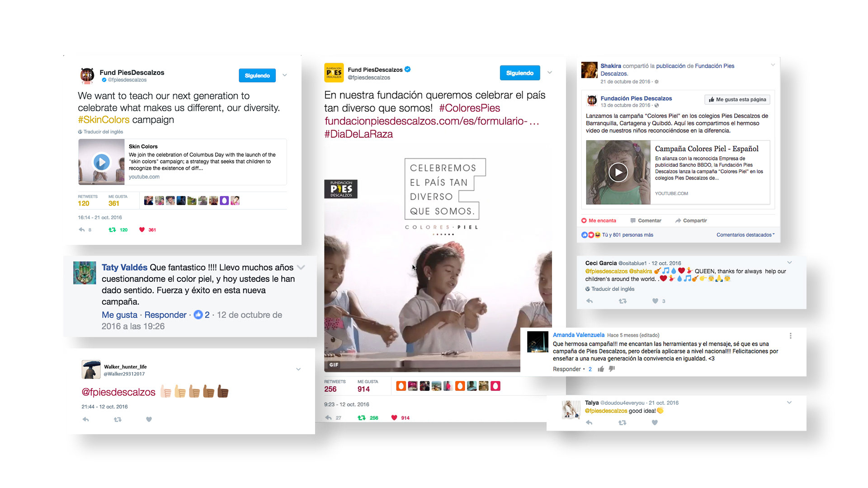
Task: Click reply arrow under Talya's tweet
Action: (589, 422)
